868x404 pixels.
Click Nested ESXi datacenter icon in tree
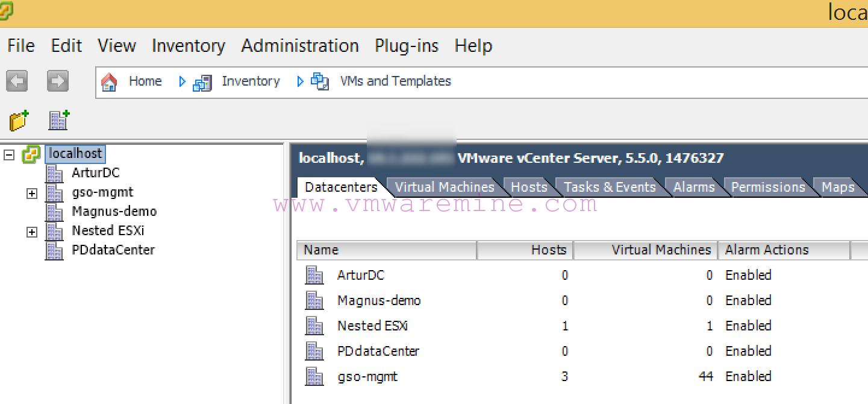pyautogui.click(x=55, y=232)
